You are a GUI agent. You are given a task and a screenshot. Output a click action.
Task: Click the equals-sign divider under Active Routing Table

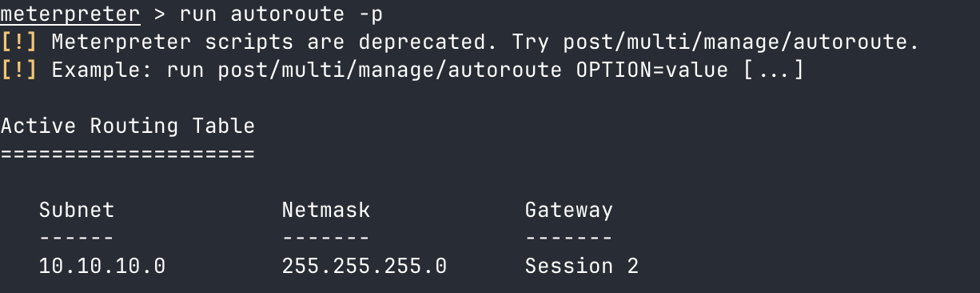(128, 153)
